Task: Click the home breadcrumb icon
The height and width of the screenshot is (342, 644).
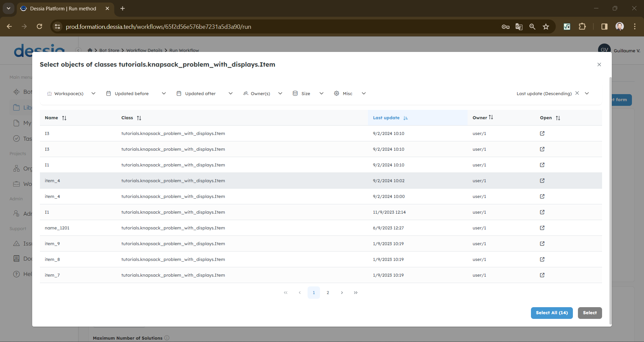Action: [x=90, y=50]
